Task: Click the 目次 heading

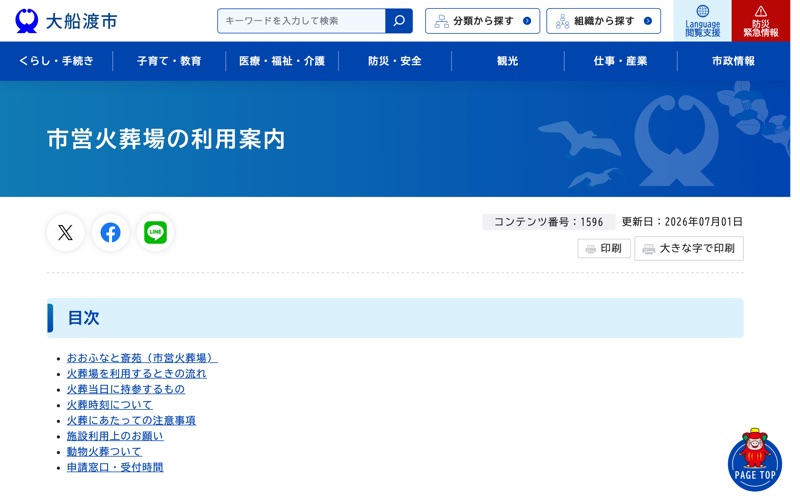Action: 84,318
